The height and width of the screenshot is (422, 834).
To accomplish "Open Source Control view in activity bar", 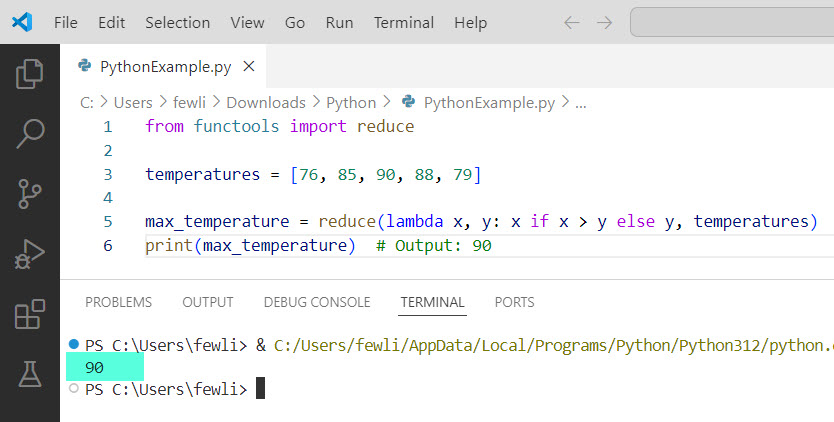I will pyautogui.click(x=30, y=193).
